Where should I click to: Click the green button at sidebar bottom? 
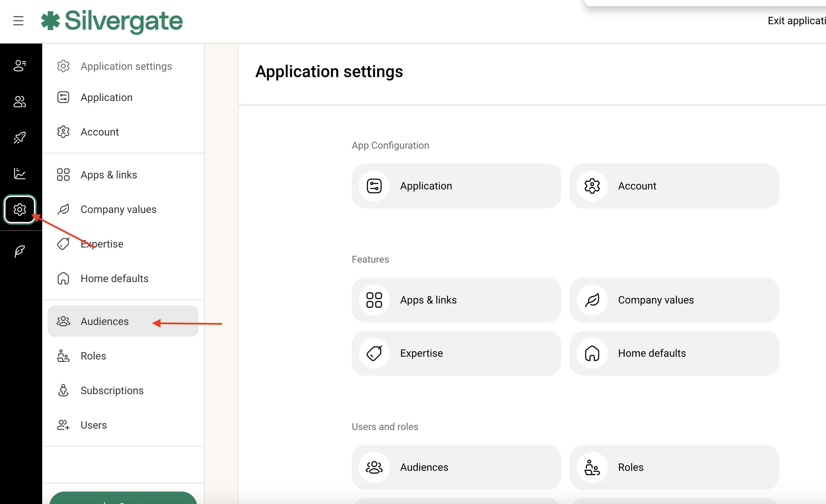pyautogui.click(x=123, y=498)
